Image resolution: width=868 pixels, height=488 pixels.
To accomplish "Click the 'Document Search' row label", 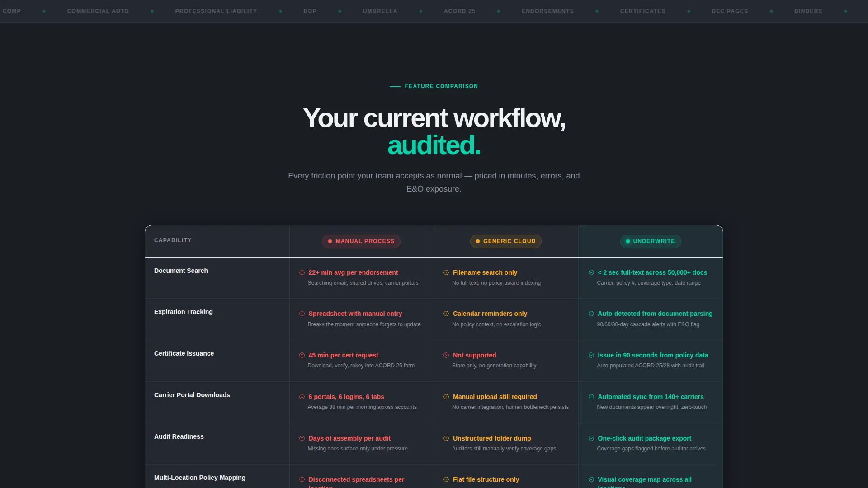I will click(x=181, y=271).
